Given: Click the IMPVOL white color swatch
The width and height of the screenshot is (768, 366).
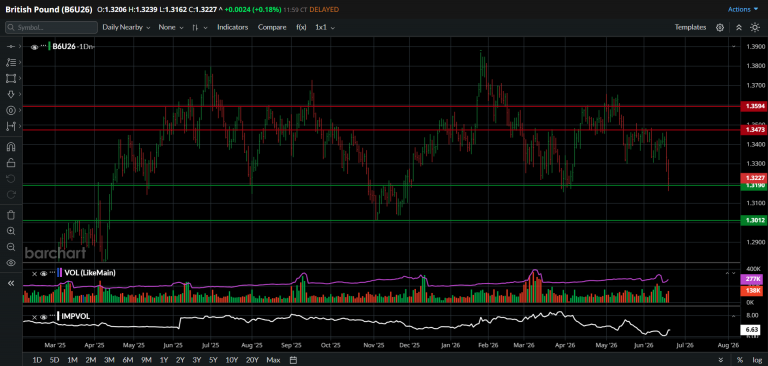Looking at the screenshot, I should coord(58,316).
